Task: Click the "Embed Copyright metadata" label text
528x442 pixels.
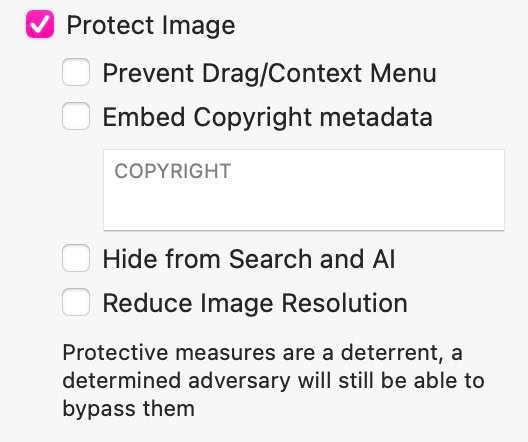Action: coord(268,117)
